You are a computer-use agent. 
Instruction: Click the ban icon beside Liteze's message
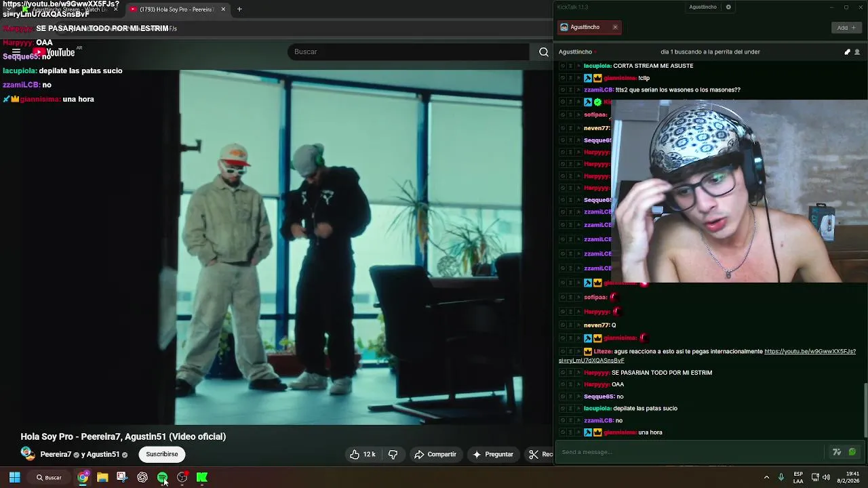tap(563, 351)
